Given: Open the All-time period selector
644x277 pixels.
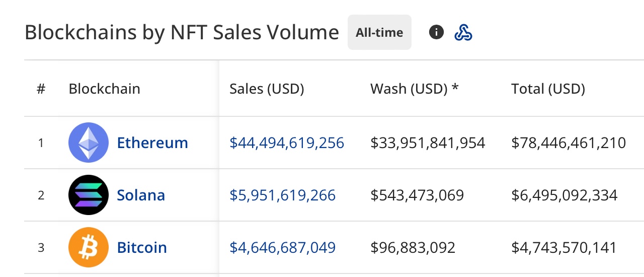Looking at the screenshot, I should 379,32.
